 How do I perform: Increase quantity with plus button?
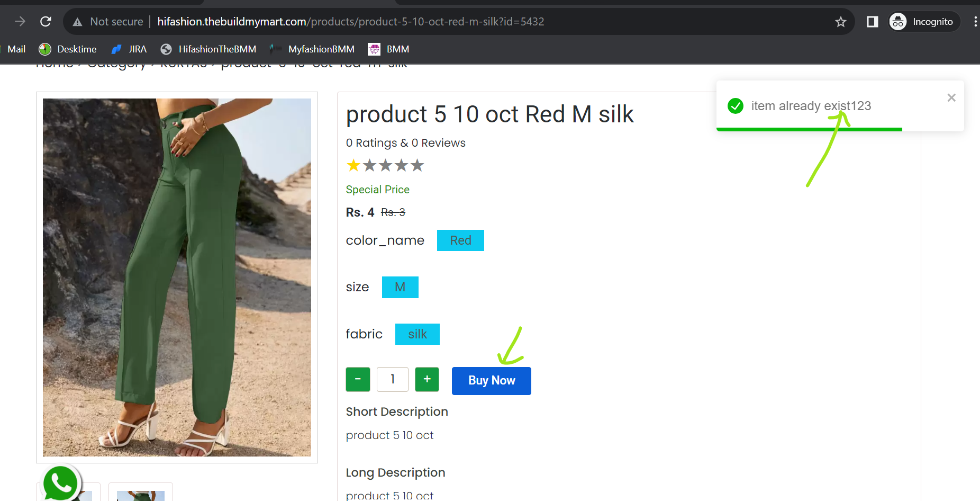click(x=427, y=379)
